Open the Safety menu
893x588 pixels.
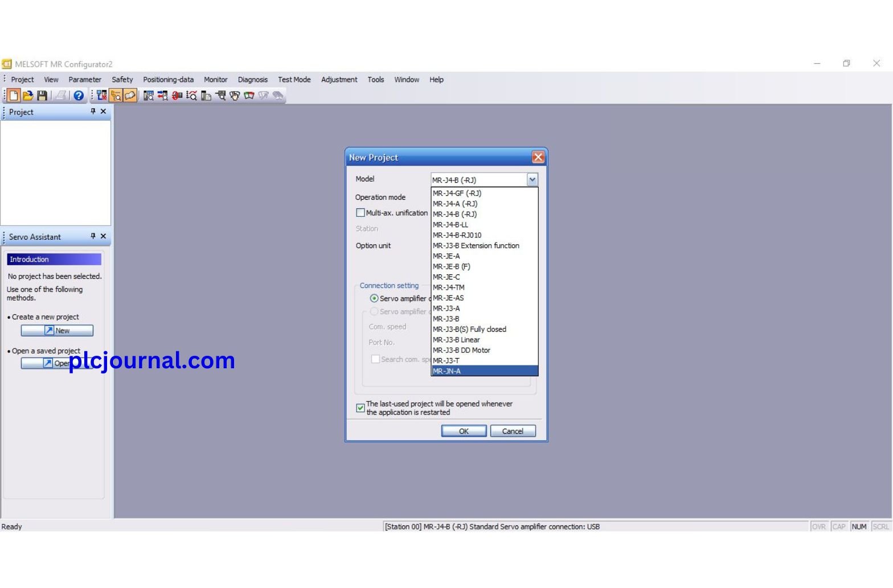click(x=122, y=80)
